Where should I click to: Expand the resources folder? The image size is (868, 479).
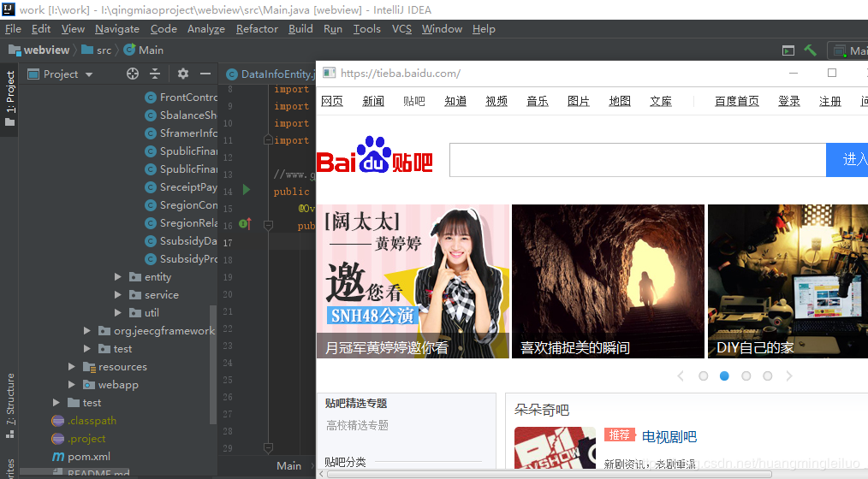[x=71, y=367]
